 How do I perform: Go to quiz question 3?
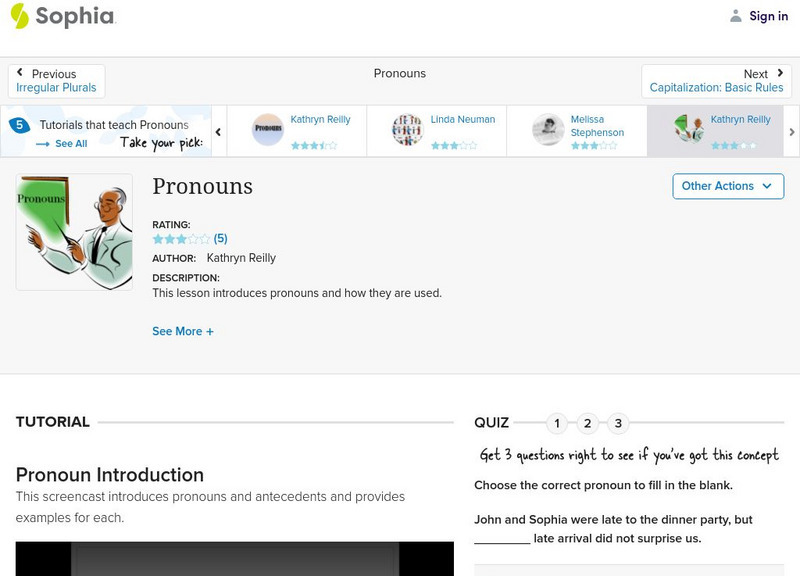pos(618,423)
